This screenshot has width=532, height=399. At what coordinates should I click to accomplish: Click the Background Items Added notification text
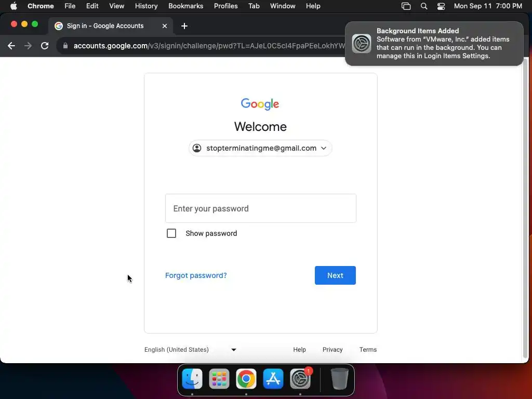[443, 44]
